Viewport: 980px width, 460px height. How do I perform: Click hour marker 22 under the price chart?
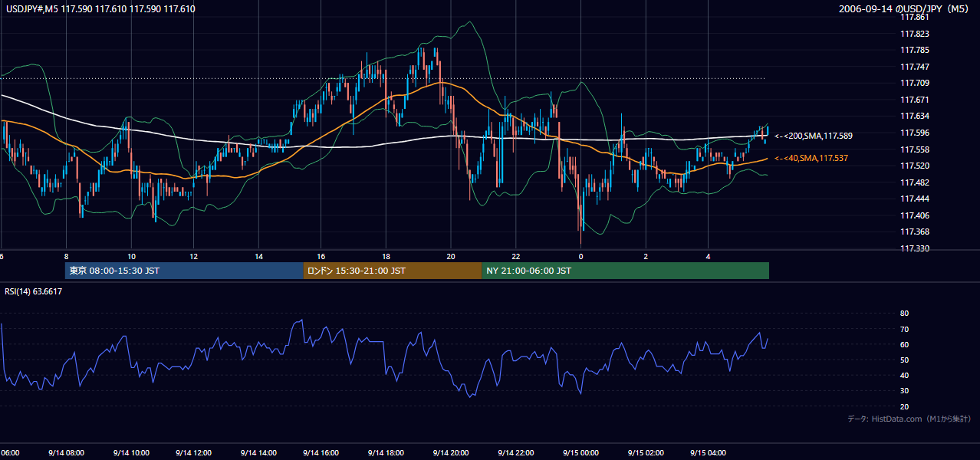(x=516, y=256)
